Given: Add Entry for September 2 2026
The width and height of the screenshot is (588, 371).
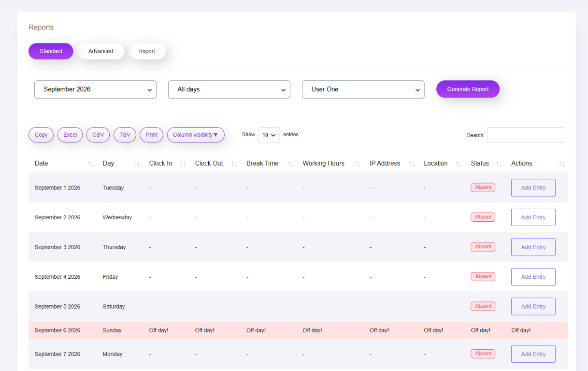Looking at the screenshot, I should coord(533,217).
